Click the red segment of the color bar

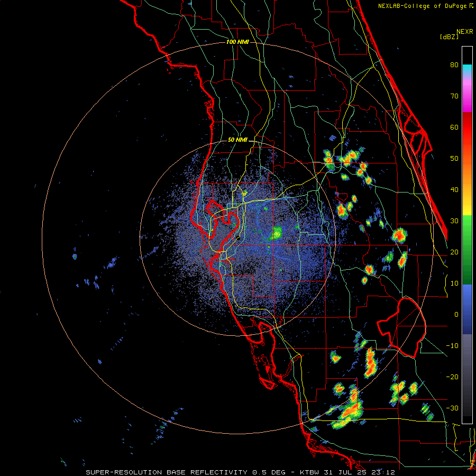(x=467, y=127)
